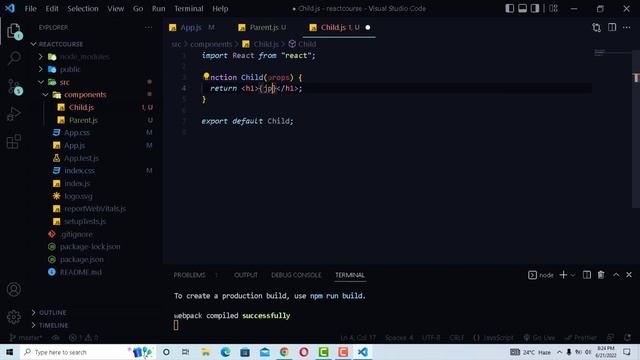This screenshot has height=360, width=640.
Task: Maximize panel size with chevron up
Action: click(x=616, y=275)
